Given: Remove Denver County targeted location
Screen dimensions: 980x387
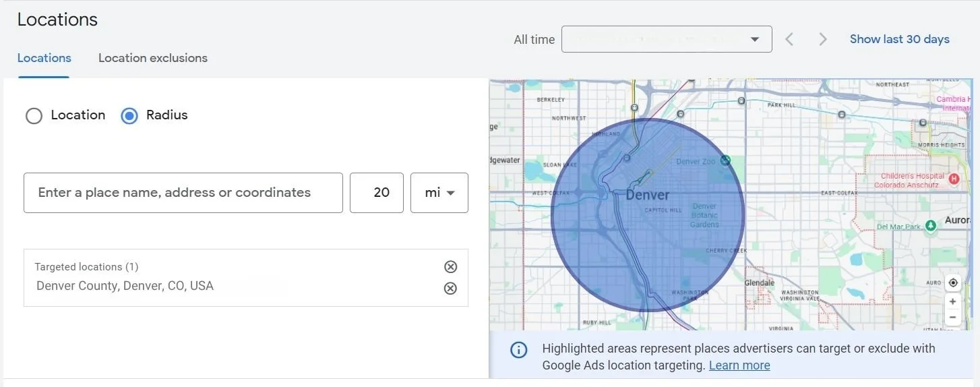Looking at the screenshot, I should point(451,289).
